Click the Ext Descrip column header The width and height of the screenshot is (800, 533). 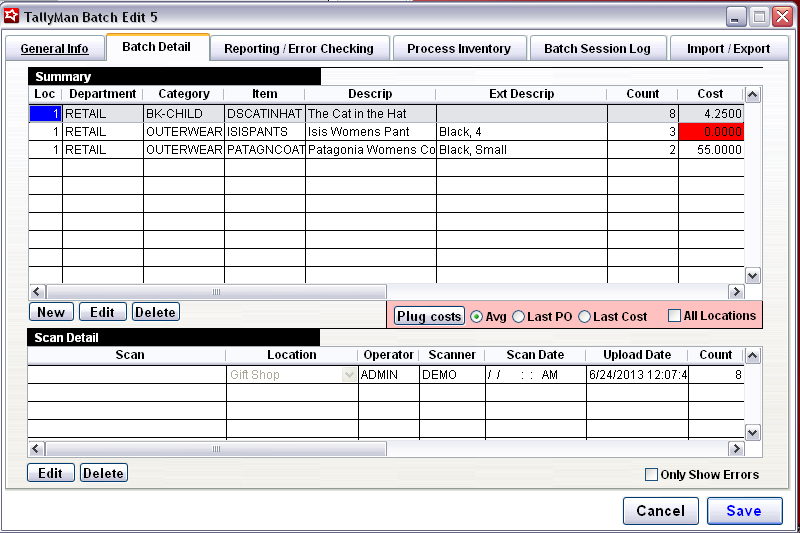(x=521, y=94)
